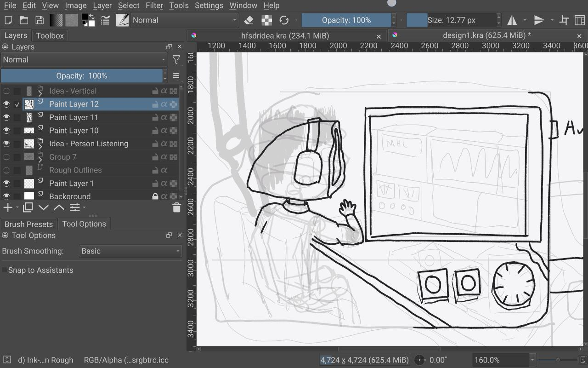Switch to the Toolbox tab
The image size is (588, 368).
click(x=50, y=35)
